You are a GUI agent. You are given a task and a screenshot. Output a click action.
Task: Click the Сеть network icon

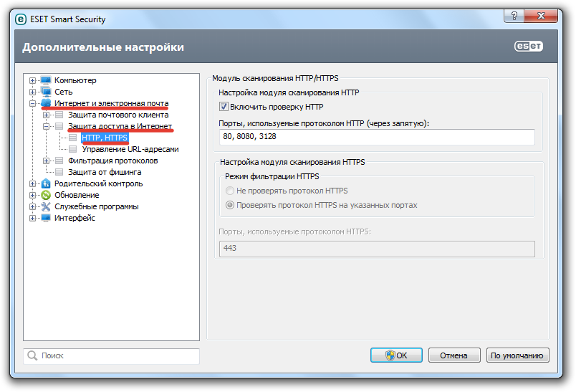46,92
